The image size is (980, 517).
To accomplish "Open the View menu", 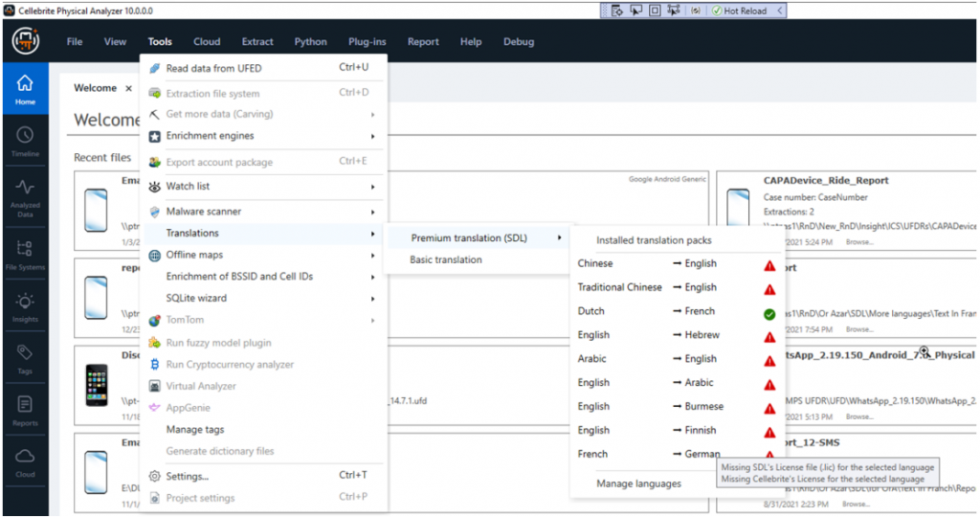I will pyautogui.click(x=115, y=42).
